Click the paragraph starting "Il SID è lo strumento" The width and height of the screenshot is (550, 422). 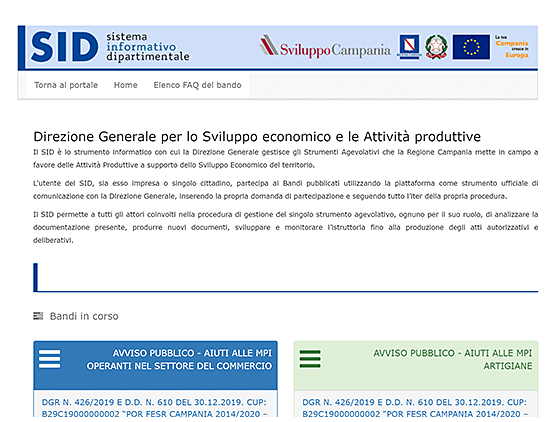point(286,159)
